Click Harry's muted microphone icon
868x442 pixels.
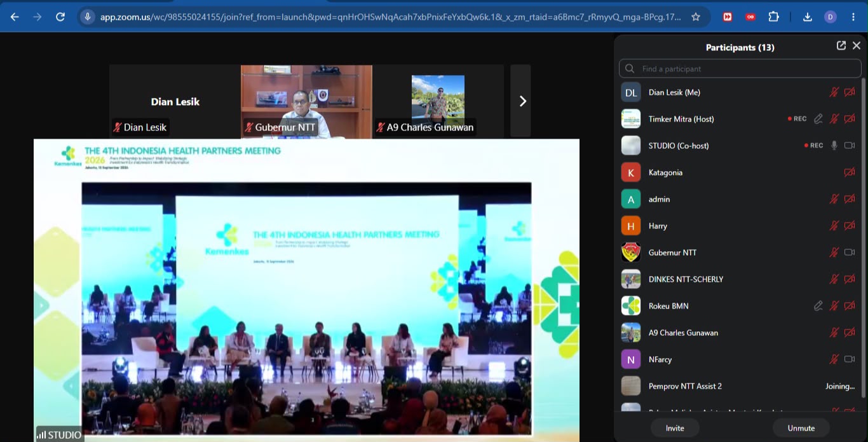(834, 226)
